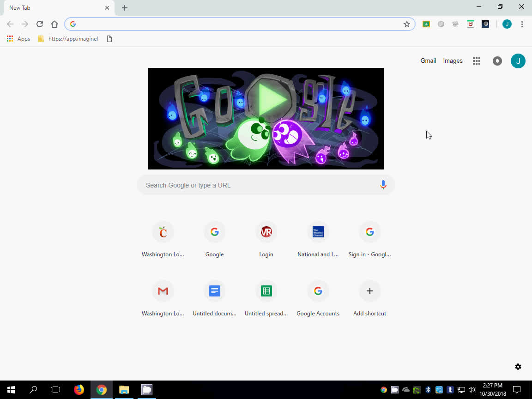The image size is (532, 399).
Task: Open the Windows Action Center notifications
Action: (x=516, y=390)
